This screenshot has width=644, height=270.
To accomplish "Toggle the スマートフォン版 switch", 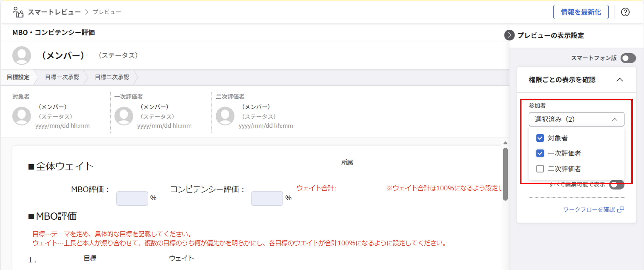I will pos(628,58).
